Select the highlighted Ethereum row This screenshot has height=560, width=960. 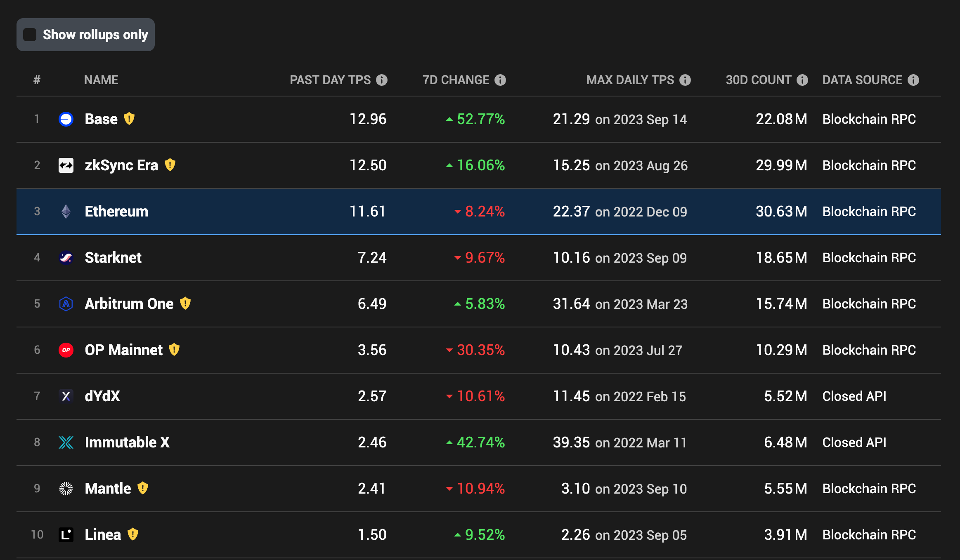(116, 212)
